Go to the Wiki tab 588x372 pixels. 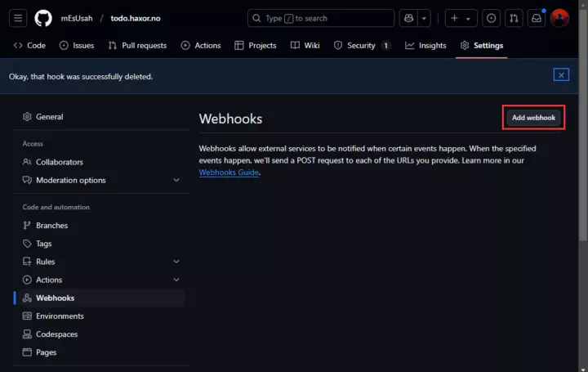click(x=305, y=46)
